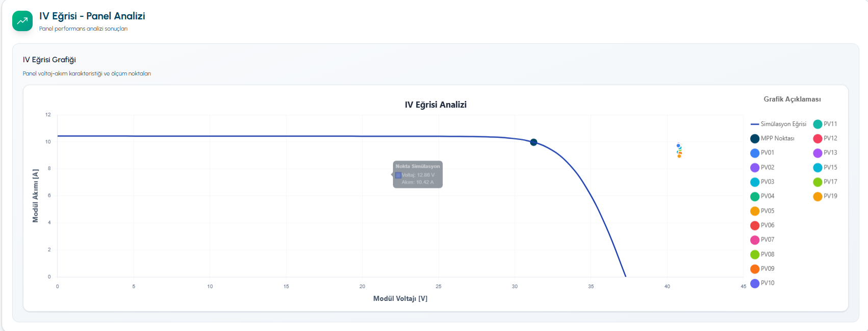Hide PV17 series from legend
The height and width of the screenshot is (331, 868).
point(825,182)
